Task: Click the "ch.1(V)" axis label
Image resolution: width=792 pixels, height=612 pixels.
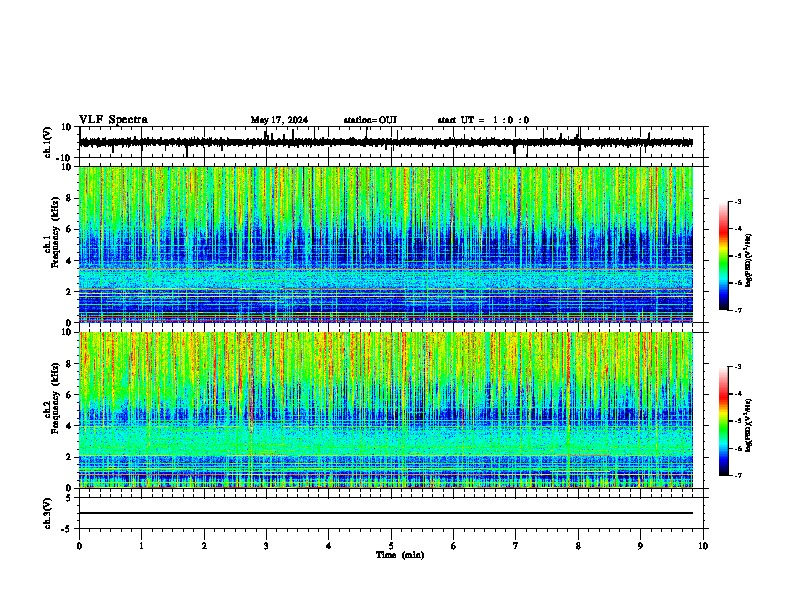Action: pyautogui.click(x=48, y=142)
